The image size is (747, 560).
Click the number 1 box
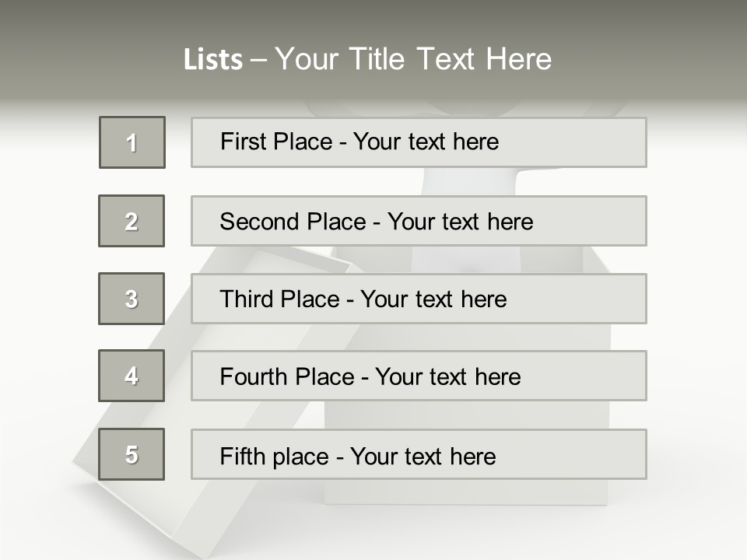(132, 142)
